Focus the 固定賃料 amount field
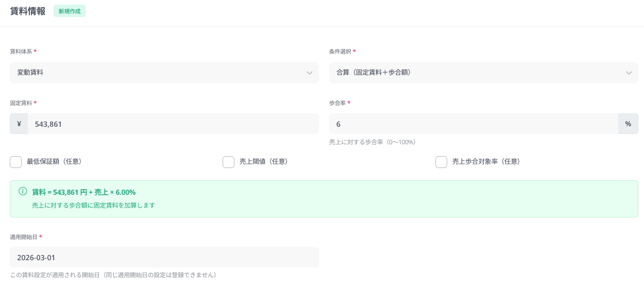Viewport: 644px width, 286px height. (x=173, y=124)
